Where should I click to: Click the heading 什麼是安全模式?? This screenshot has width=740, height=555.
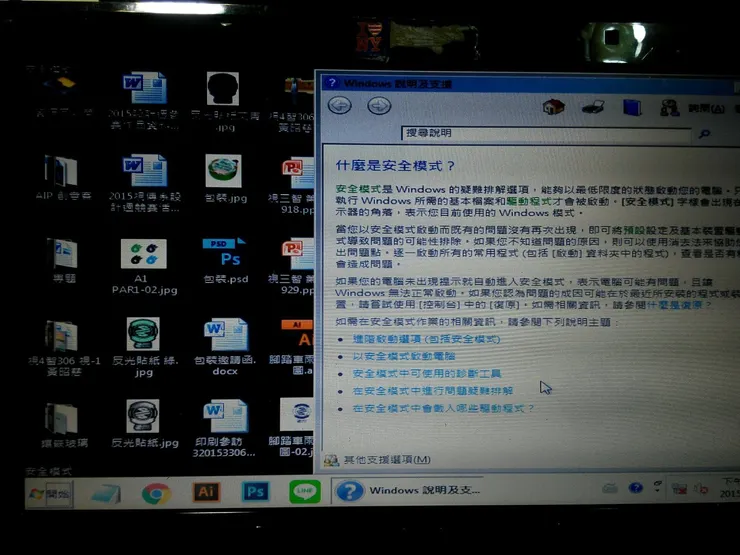(x=395, y=166)
